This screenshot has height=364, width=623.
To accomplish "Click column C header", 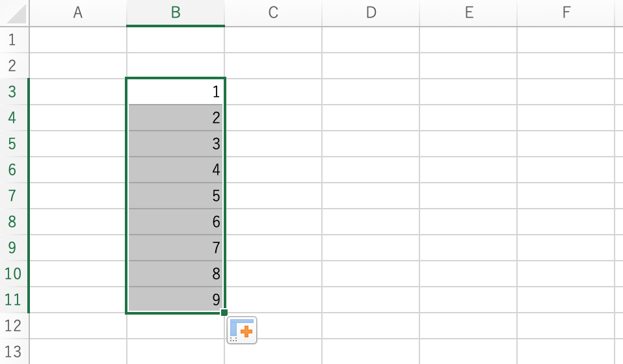I will (x=273, y=12).
